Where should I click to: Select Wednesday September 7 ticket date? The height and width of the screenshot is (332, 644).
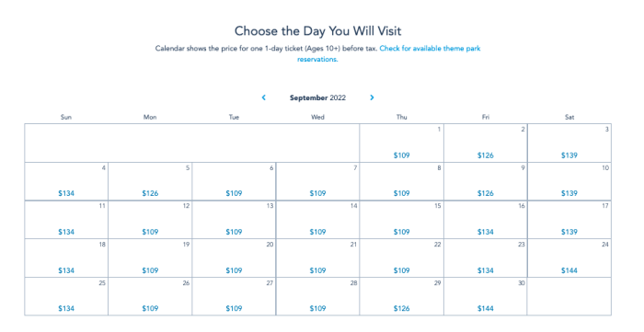[318, 181]
